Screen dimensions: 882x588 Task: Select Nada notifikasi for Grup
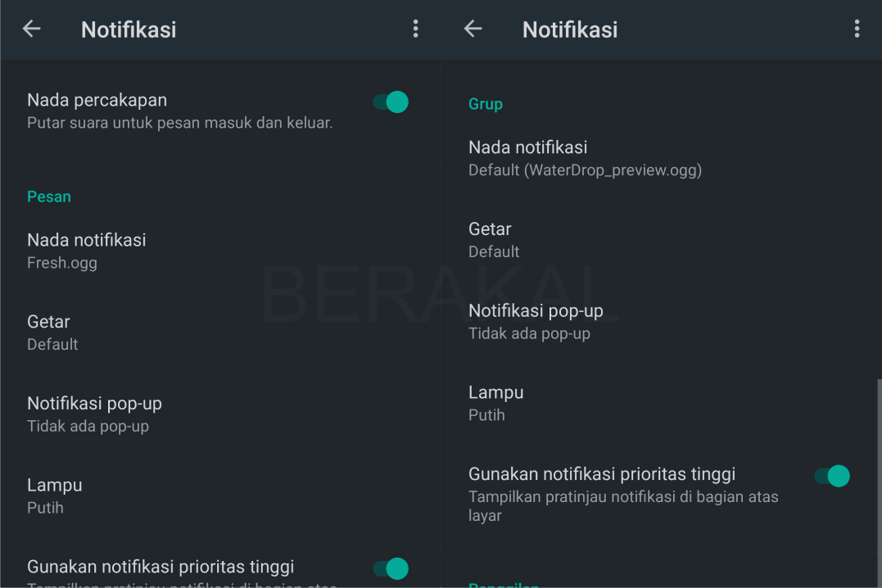527,147
